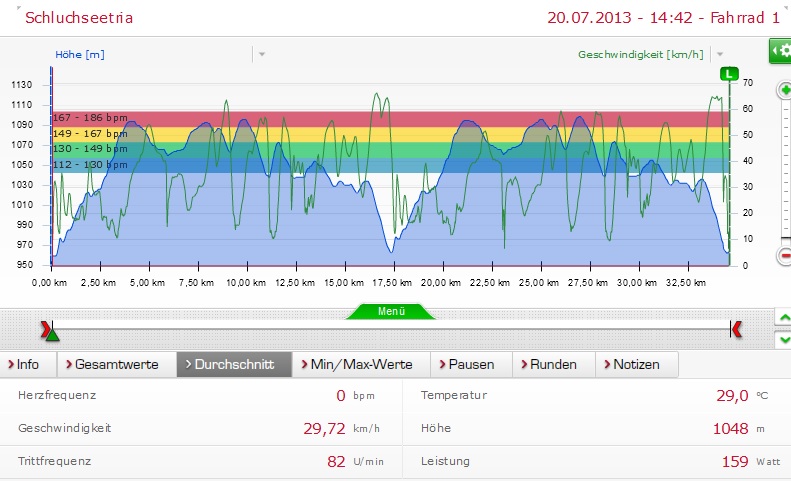The height and width of the screenshot is (481, 791).
Task: Click the red zoom-out minus icon
Action: [784, 256]
